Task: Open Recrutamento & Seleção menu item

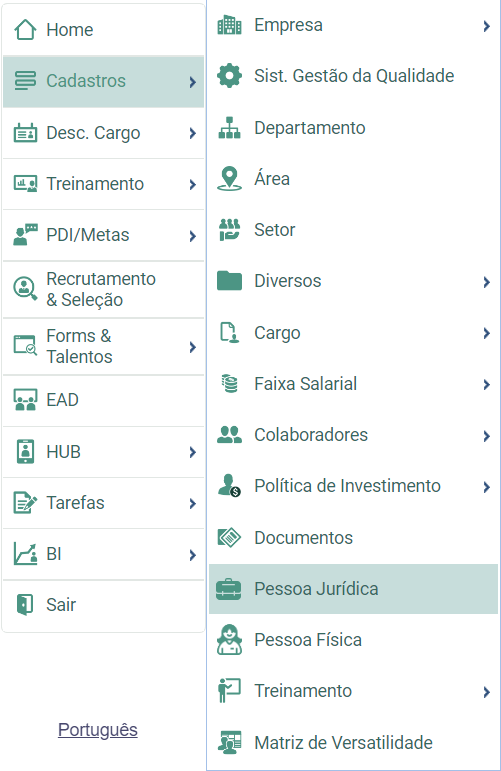Action: [x=103, y=289]
